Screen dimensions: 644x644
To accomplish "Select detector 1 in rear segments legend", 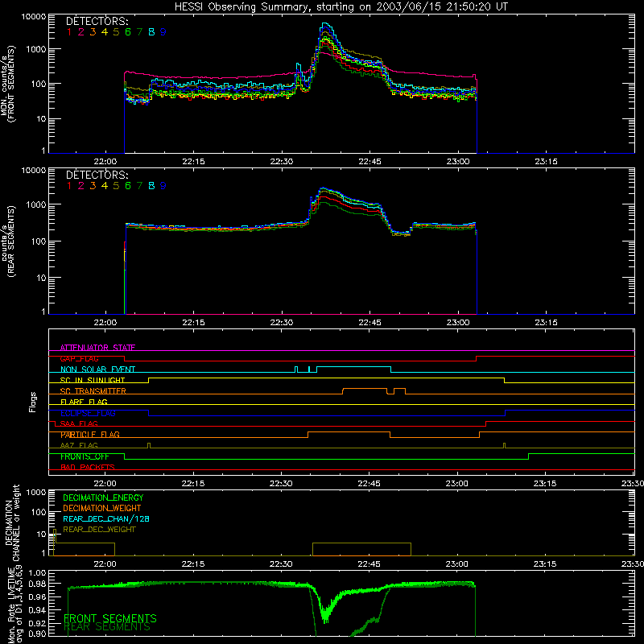I will click(69, 186).
